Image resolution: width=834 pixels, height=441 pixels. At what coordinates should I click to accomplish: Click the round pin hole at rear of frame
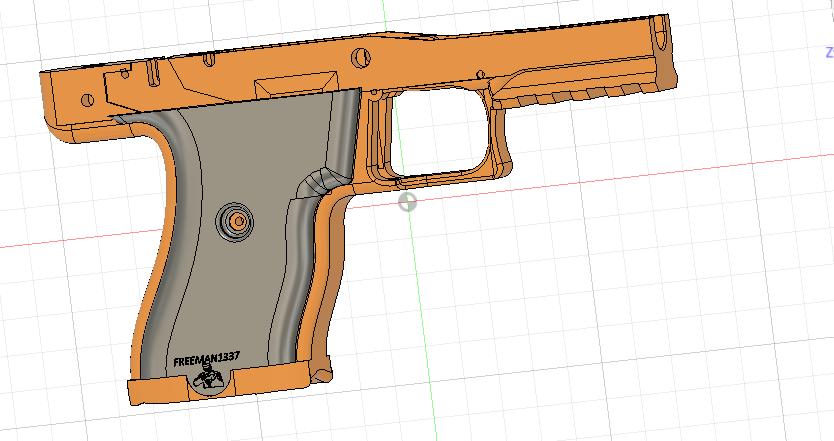(x=87, y=99)
